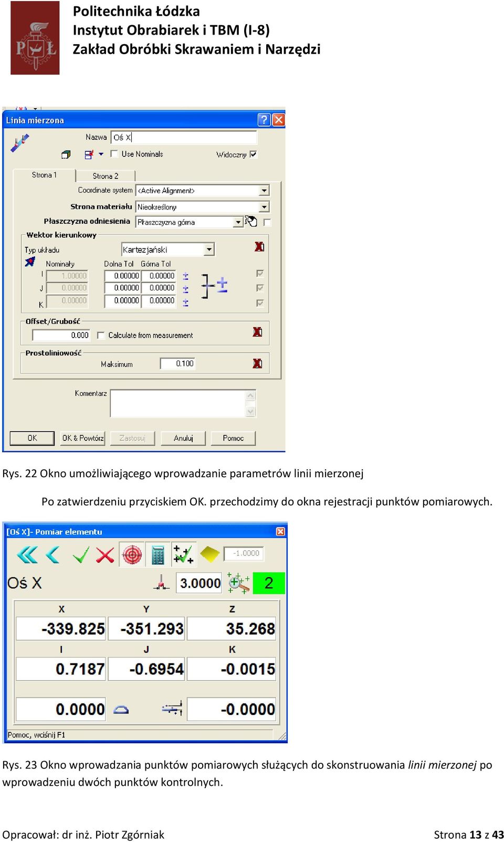Screen dimensions: 504x842
Task: Click the red X icon in Wektor kierunkowy
Action: point(259,247)
